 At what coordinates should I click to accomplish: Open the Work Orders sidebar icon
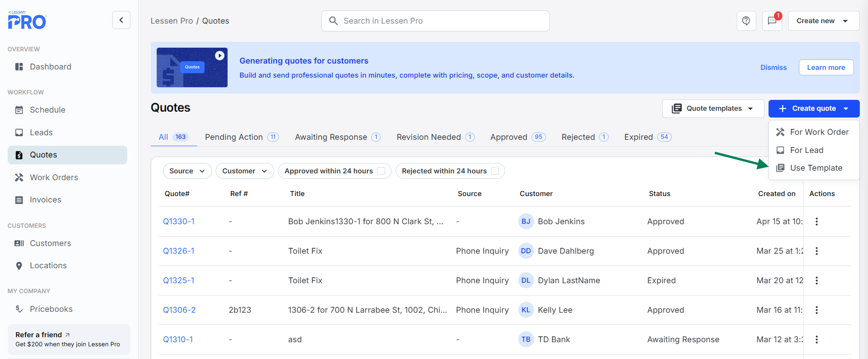point(19,177)
